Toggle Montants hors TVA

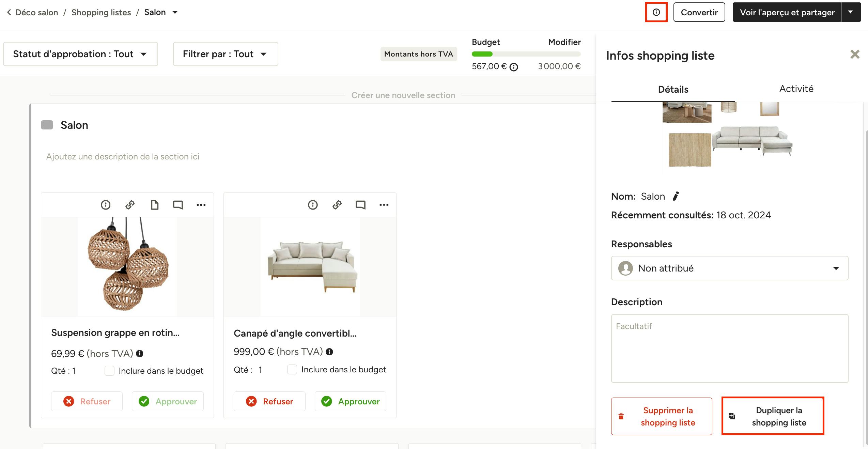click(419, 54)
